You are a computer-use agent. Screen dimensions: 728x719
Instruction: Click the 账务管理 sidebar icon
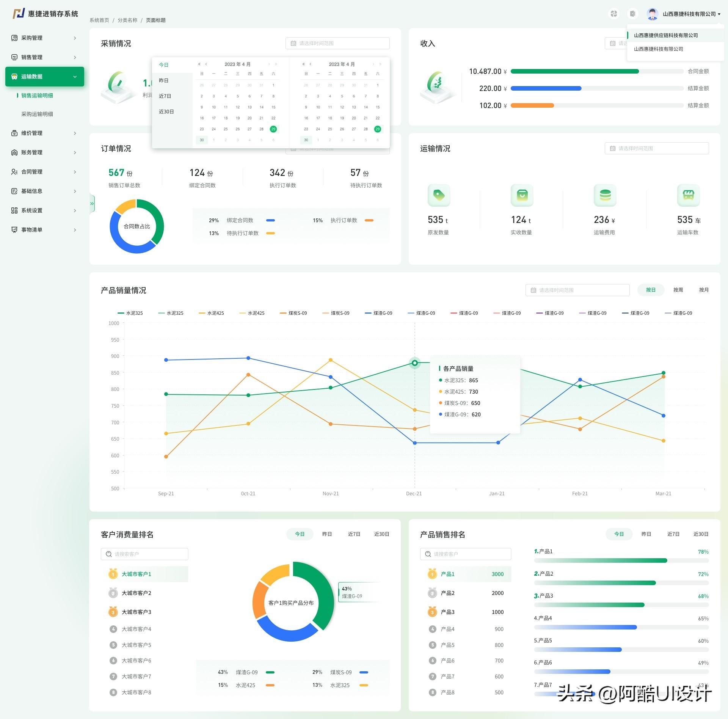pyautogui.click(x=14, y=152)
